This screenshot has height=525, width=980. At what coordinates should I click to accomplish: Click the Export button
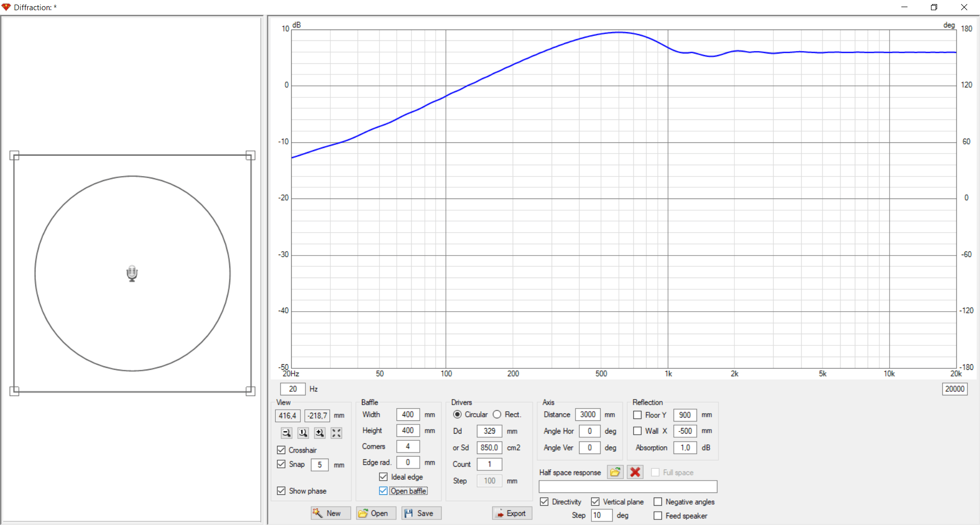(512, 513)
